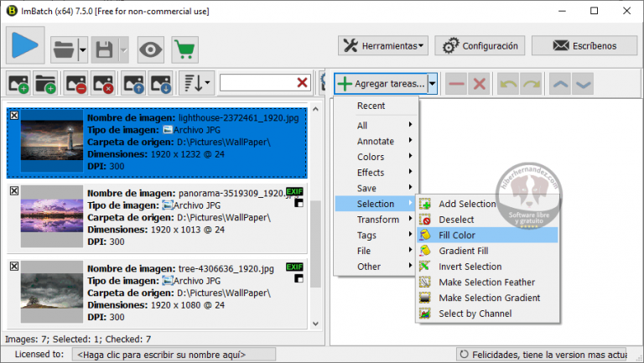
Task: Click the add folder icon
Action: click(x=46, y=83)
